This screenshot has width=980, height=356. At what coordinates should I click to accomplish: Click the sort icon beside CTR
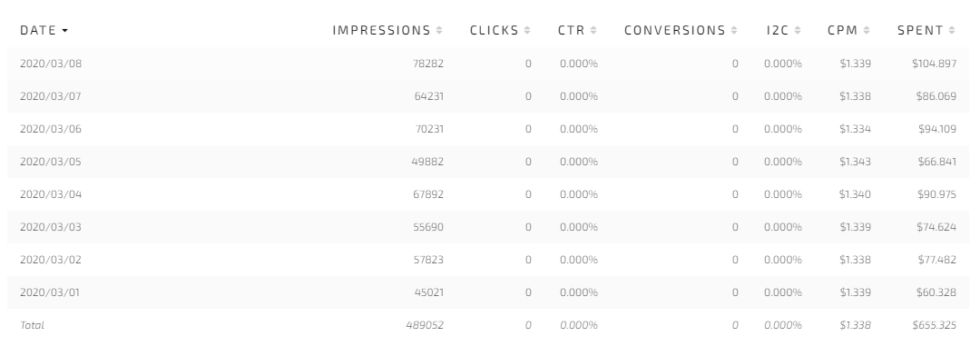593,30
